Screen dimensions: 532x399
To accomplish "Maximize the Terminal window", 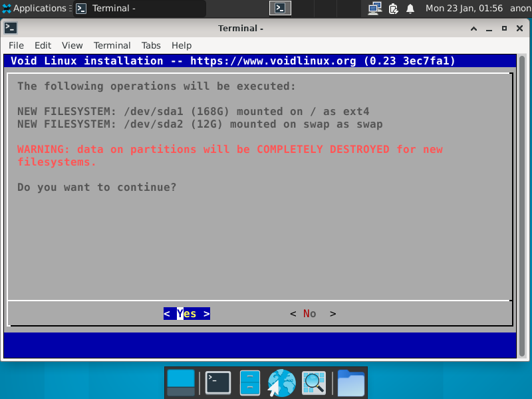I will tap(504, 29).
